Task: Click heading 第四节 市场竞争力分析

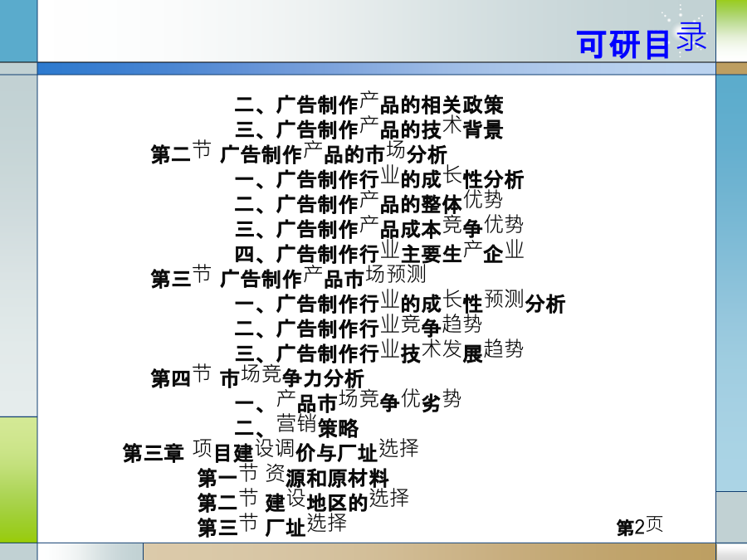Action: pos(258,377)
